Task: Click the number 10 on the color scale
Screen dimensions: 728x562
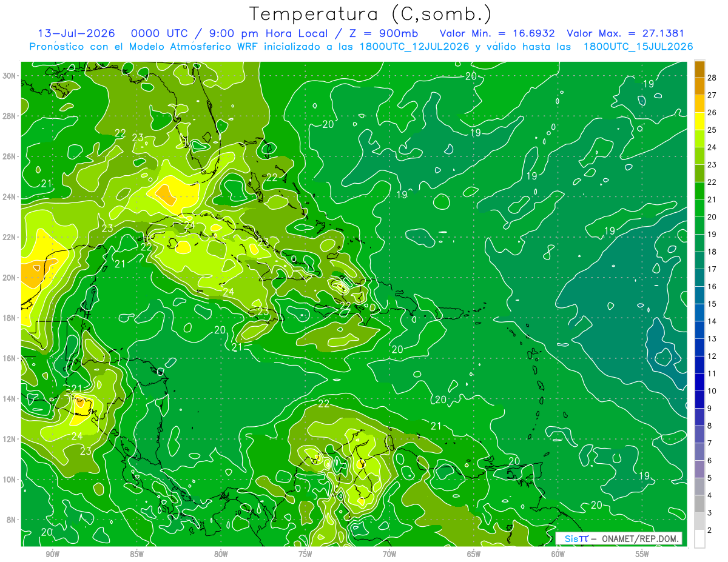Action: [x=712, y=391]
